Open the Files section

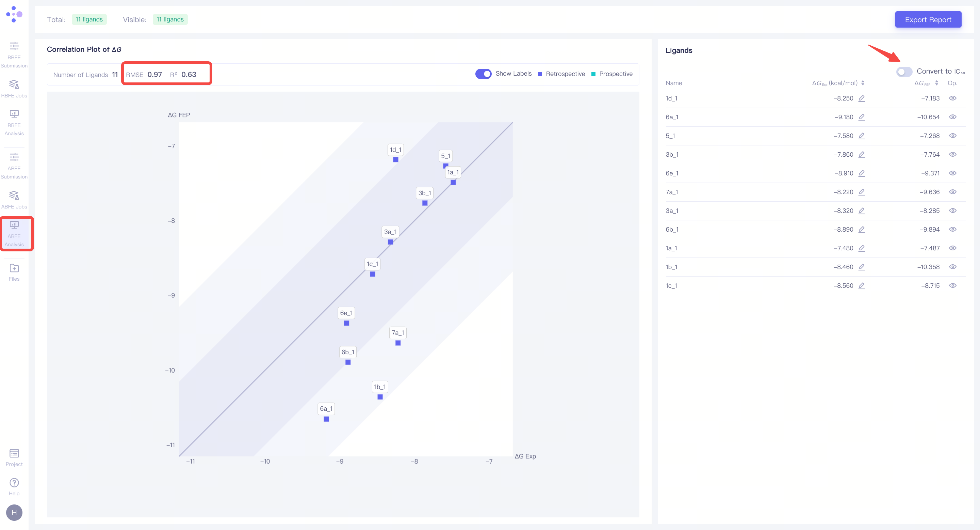[14, 272]
